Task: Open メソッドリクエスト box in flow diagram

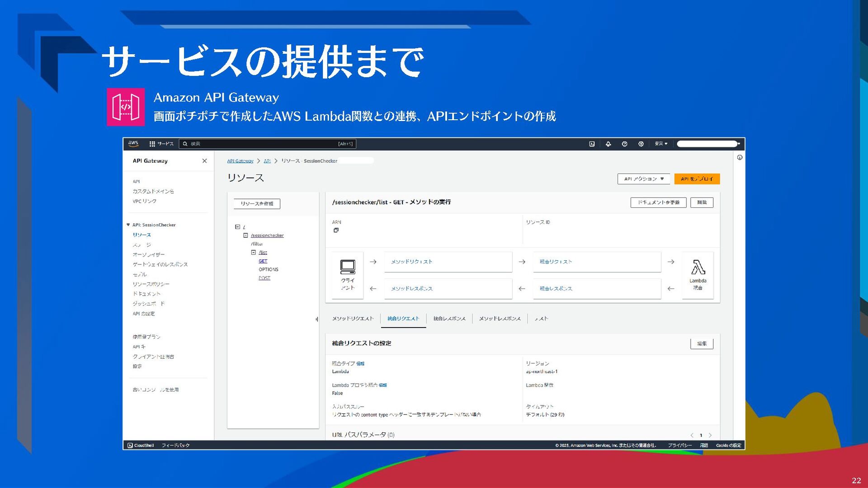Action: coord(448,262)
